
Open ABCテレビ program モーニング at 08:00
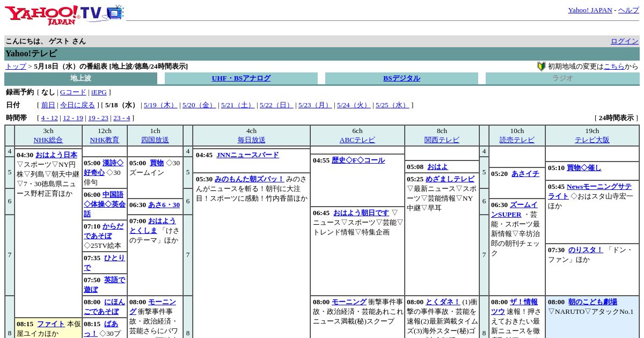(x=349, y=302)
